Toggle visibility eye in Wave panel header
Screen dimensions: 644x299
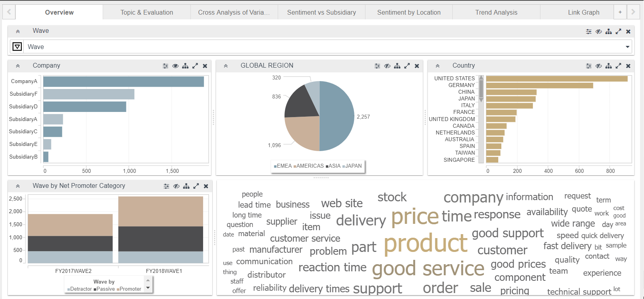click(x=599, y=31)
